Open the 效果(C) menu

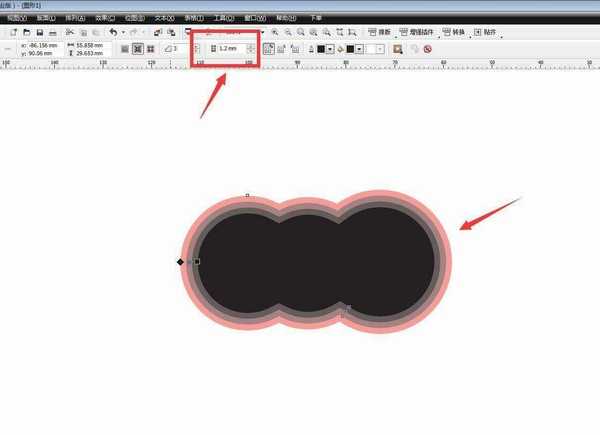(103, 18)
